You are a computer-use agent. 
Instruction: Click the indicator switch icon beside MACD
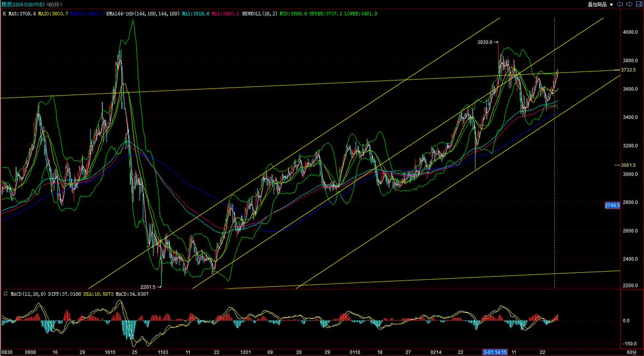(5, 294)
